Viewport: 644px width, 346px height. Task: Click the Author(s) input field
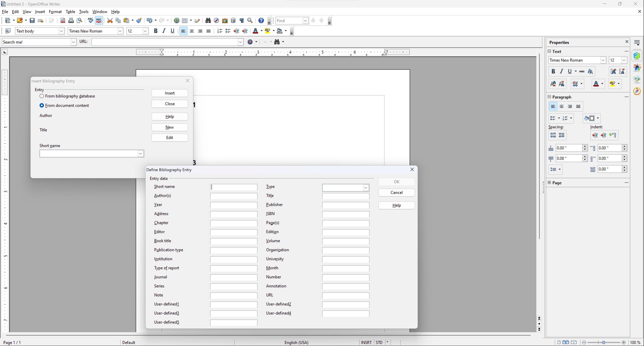(x=233, y=196)
